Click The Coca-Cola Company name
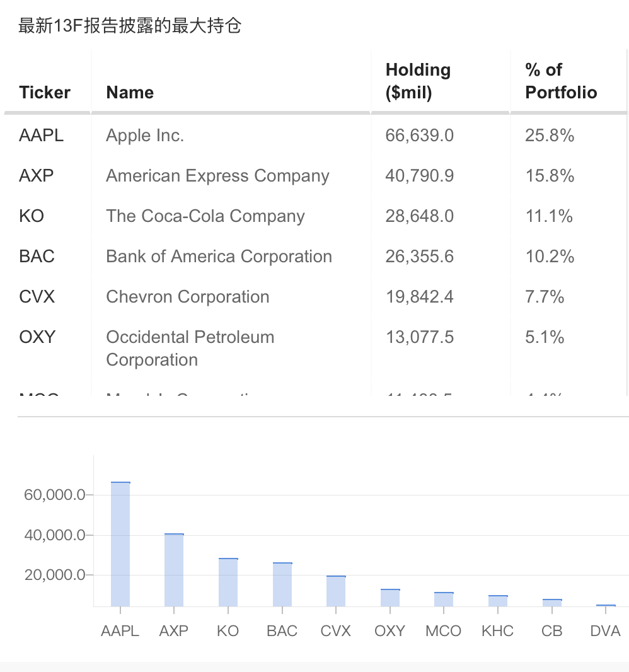 coord(205,216)
